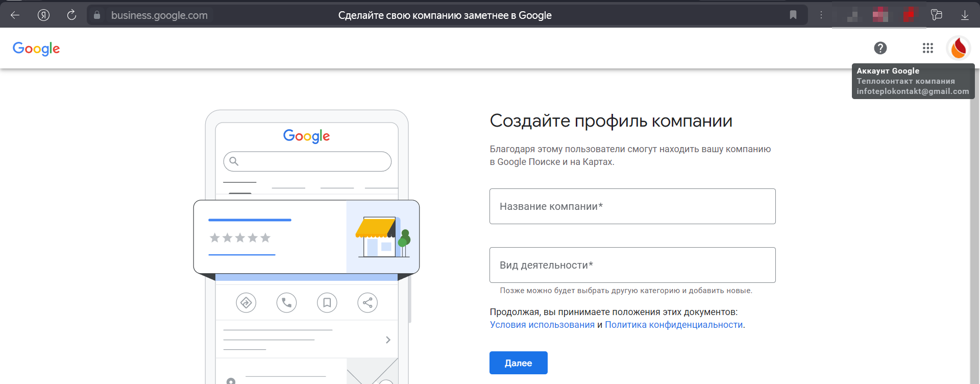This screenshot has height=384, width=980.
Task: Click the blue Далее button
Action: click(x=519, y=363)
